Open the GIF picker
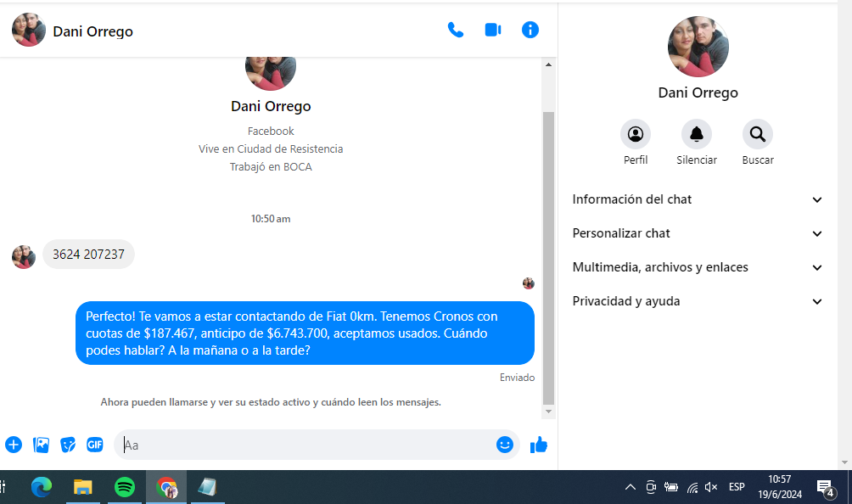 pos(95,445)
